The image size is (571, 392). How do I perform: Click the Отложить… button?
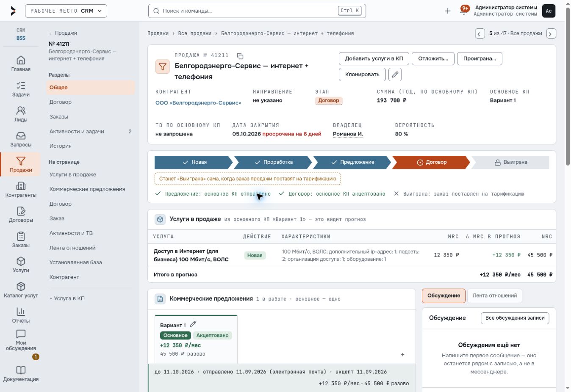tap(433, 58)
